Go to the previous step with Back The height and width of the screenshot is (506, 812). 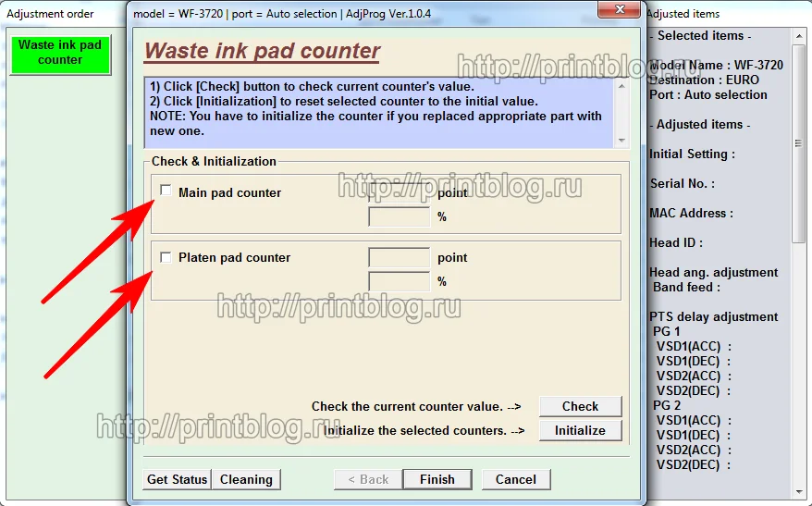pyautogui.click(x=368, y=479)
